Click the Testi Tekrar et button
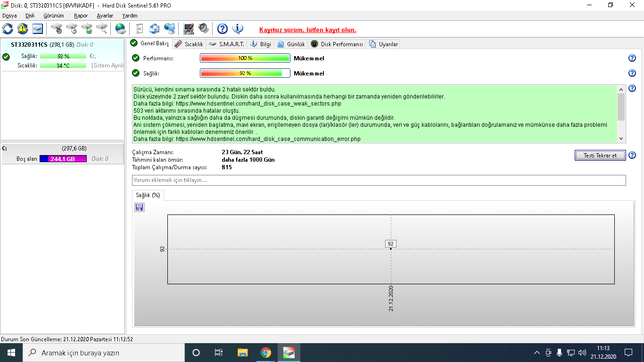 coord(600,156)
